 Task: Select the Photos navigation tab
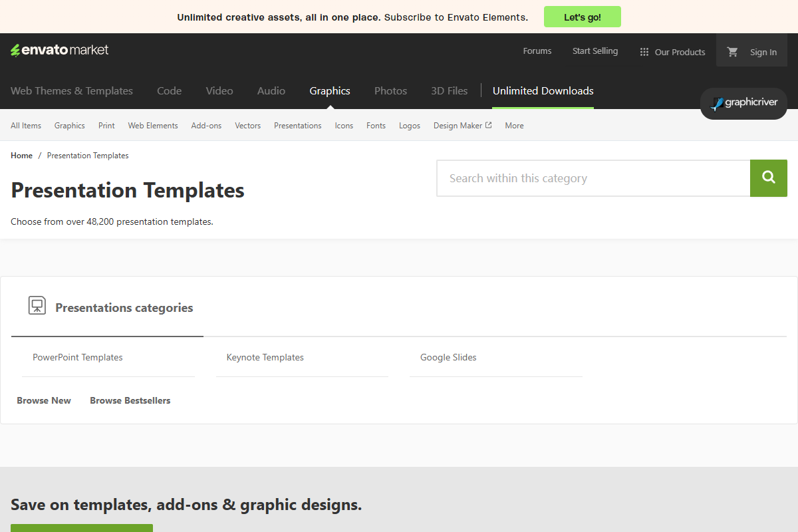pos(390,90)
